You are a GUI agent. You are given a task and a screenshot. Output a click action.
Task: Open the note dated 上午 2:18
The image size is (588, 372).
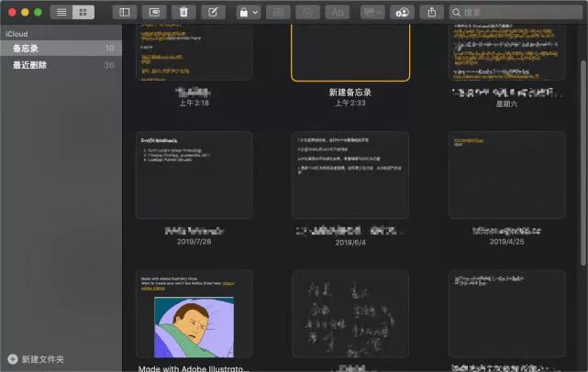(194, 52)
